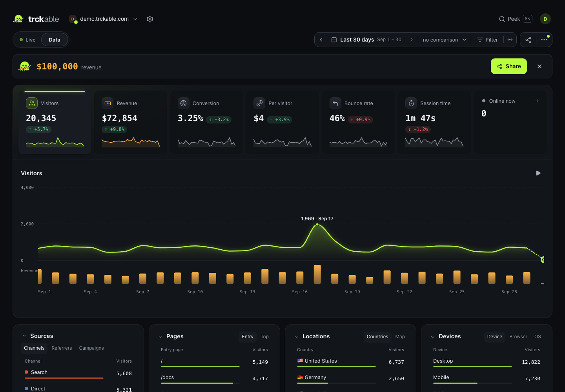The width and height of the screenshot is (565, 392).
Task: Click the Revenue card icon
Action: pos(108,103)
